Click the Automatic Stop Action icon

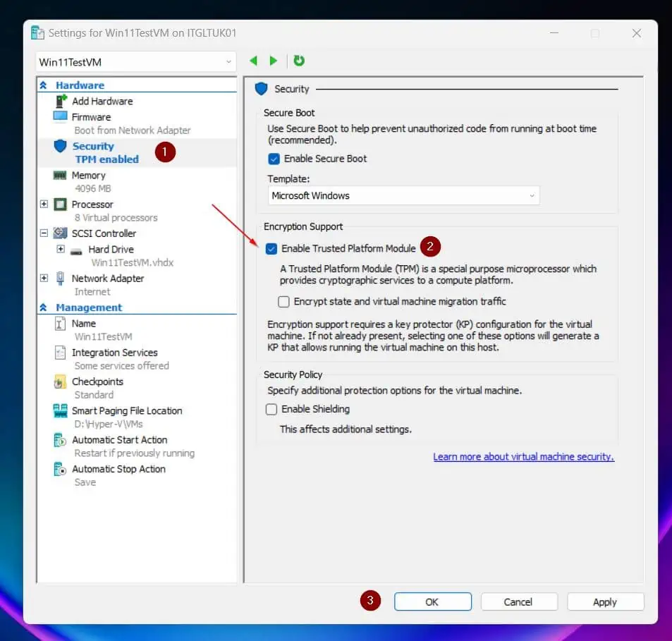(60, 469)
